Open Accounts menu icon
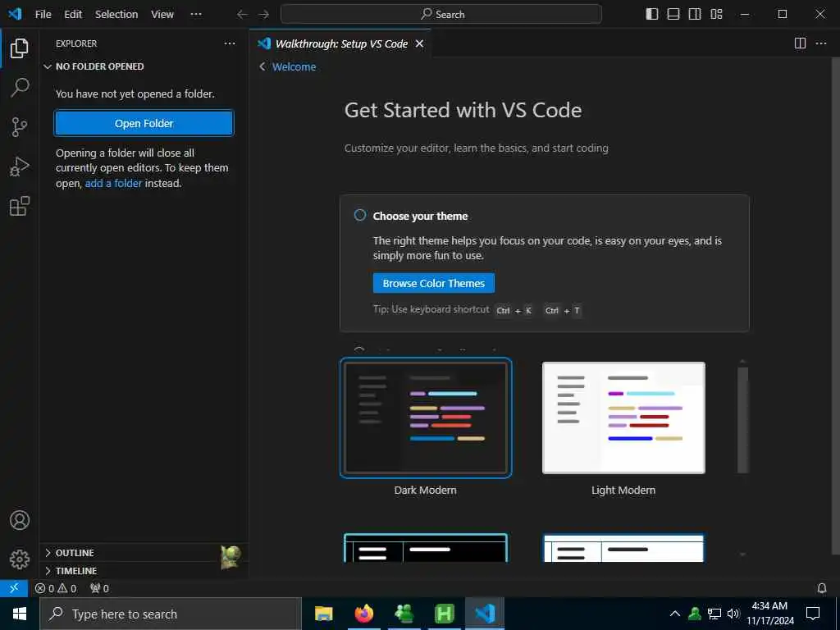The image size is (840, 630). [x=20, y=520]
